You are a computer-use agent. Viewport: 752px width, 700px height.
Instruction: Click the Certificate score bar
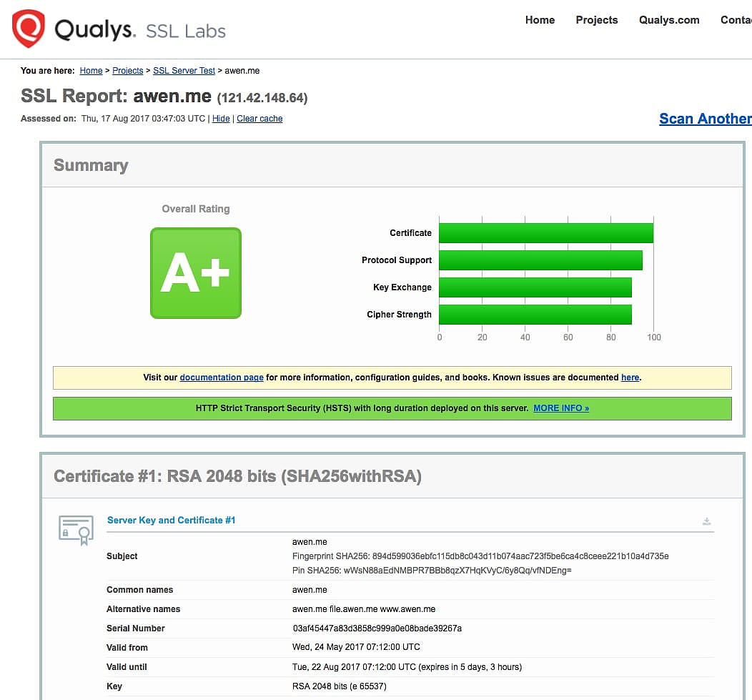point(545,233)
